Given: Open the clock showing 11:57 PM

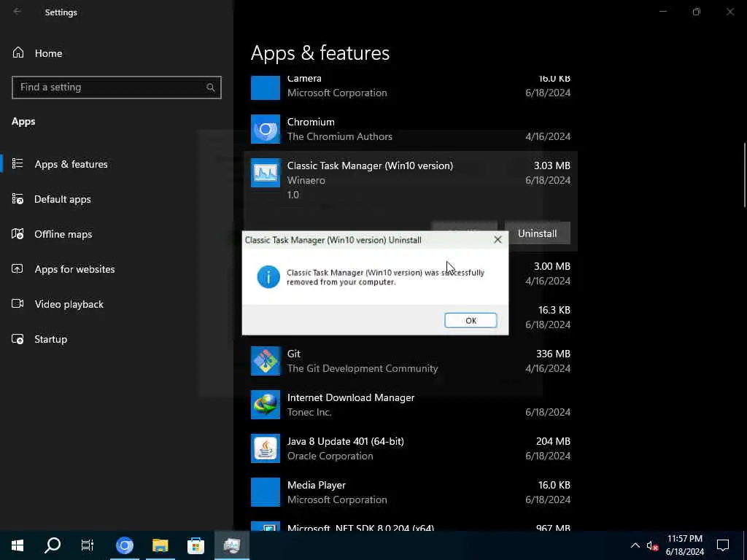Looking at the screenshot, I should (x=684, y=545).
